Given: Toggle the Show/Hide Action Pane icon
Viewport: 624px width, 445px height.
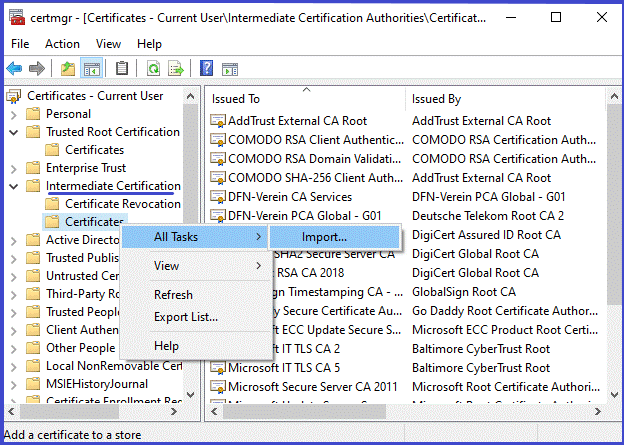Looking at the screenshot, I should [230, 69].
